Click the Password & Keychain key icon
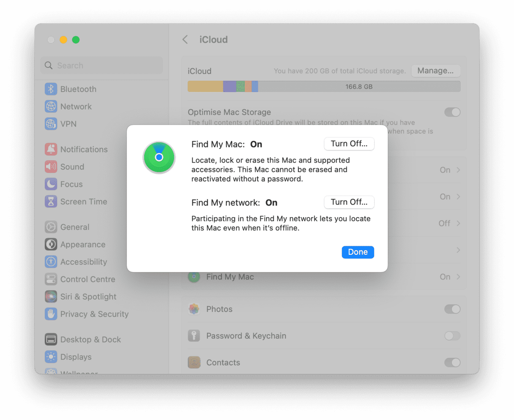The height and width of the screenshot is (420, 514). (x=194, y=336)
